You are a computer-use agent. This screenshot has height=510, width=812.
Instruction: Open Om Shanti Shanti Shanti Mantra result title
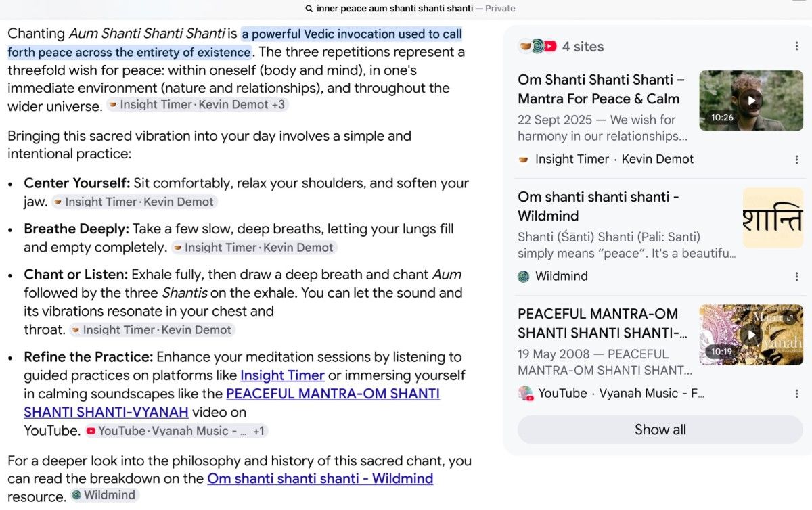[x=601, y=89]
